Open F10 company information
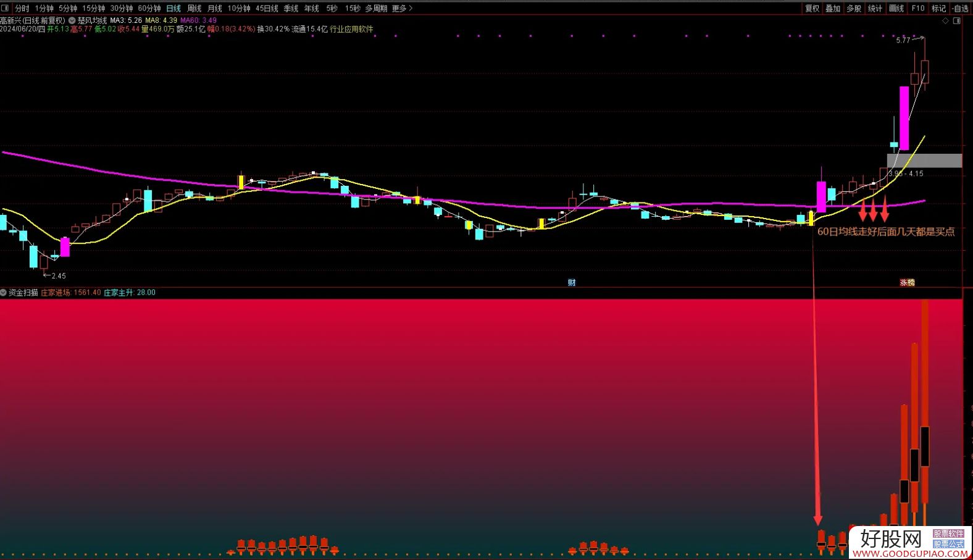 click(x=918, y=8)
